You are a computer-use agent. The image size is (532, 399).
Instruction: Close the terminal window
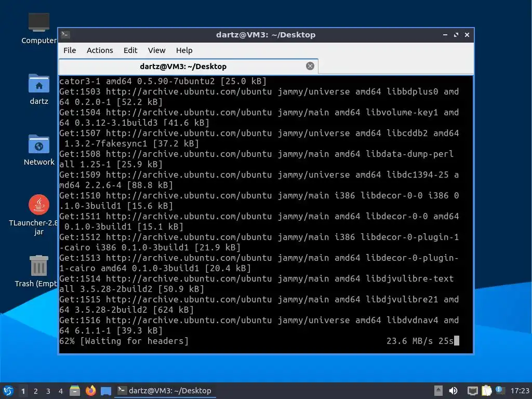(467, 35)
